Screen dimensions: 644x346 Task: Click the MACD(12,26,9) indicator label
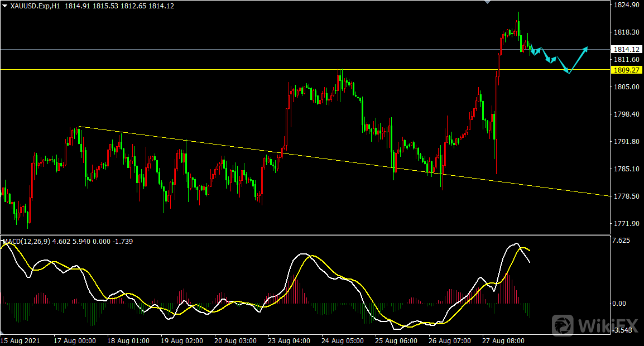pyautogui.click(x=28, y=242)
